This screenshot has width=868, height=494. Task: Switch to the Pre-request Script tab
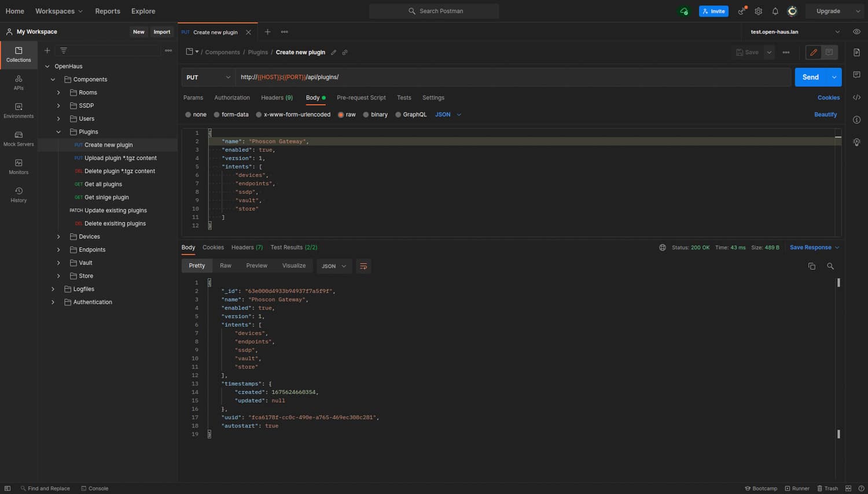[x=361, y=98]
